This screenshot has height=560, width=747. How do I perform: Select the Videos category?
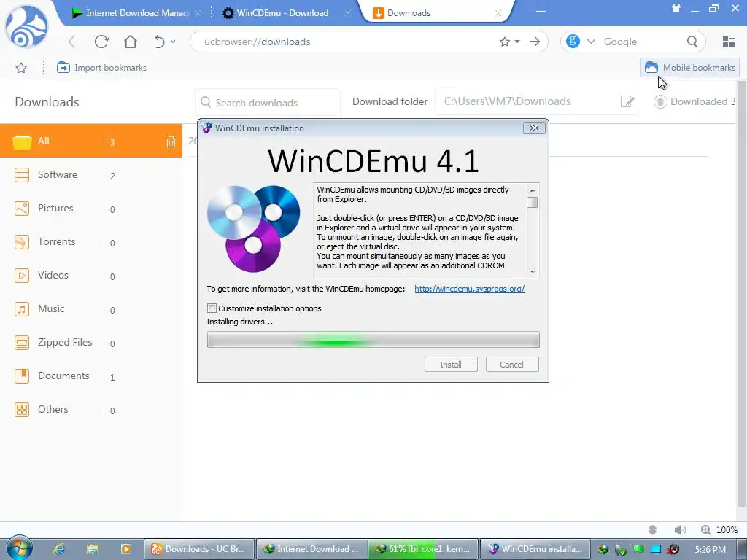tap(91, 275)
